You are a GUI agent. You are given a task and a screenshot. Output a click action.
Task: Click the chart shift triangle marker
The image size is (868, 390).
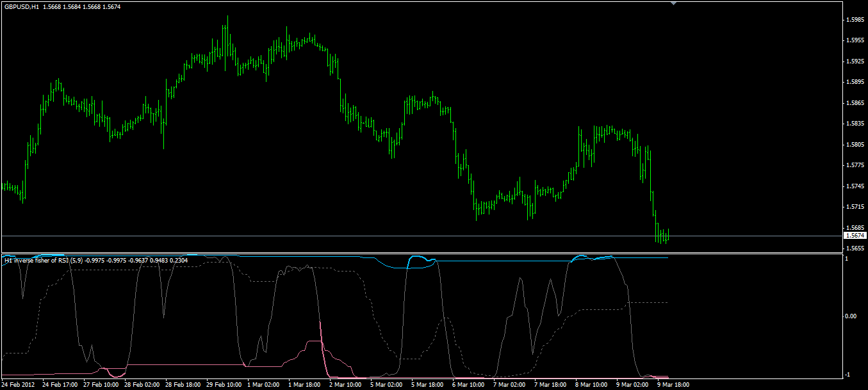672,4
